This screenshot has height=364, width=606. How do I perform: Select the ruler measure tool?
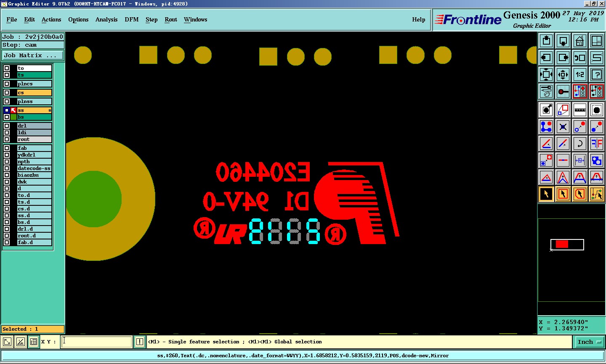pyautogui.click(x=580, y=110)
